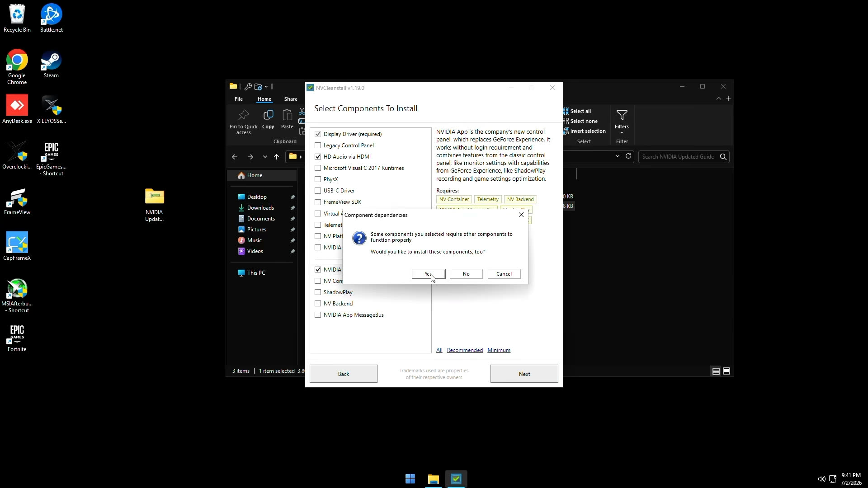Close Component dependencies dialog with X
Screen dimensions: 868x488
[521, 215]
